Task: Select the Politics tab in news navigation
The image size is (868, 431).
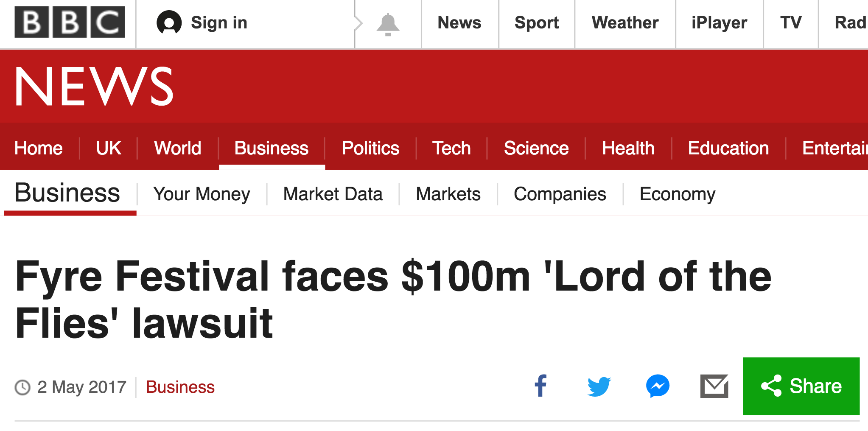Action: [x=370, y=148]
